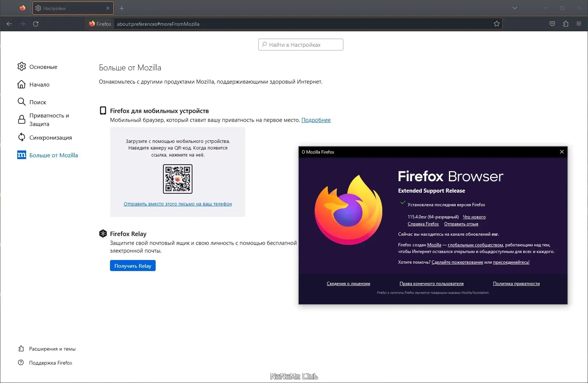Click the back navigation arrow
Screen dimensions: 588x383
[9, 24]
